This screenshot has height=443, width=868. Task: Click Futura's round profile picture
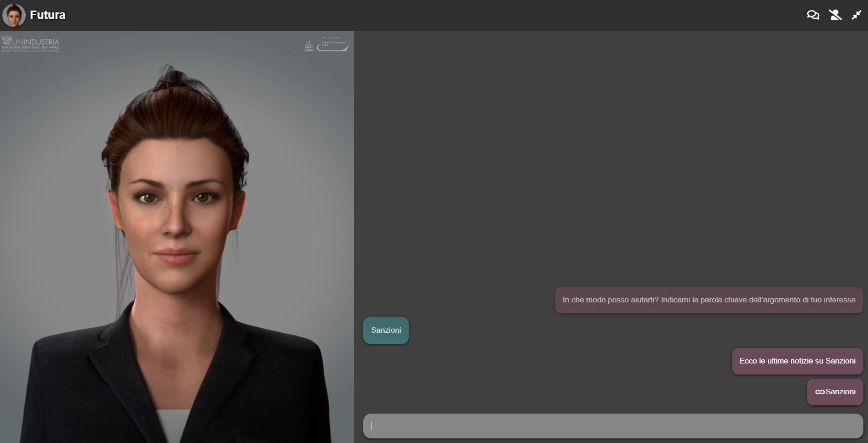pos(14,15)
